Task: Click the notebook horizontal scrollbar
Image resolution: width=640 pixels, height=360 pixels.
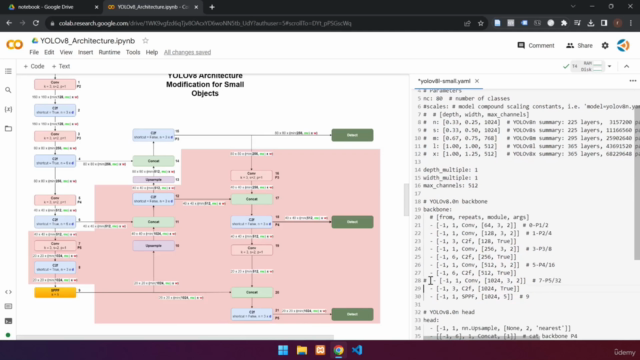Action: (175, 337)
